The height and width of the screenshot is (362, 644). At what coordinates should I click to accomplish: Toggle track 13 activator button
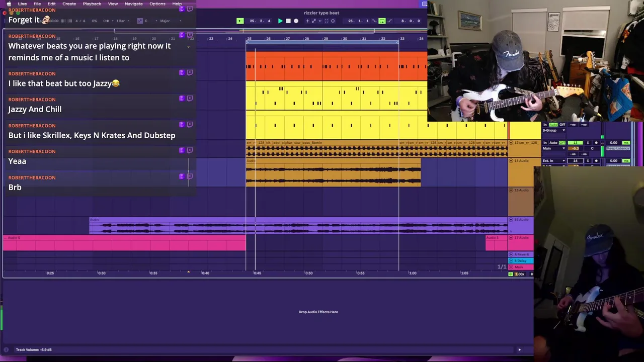click(x=575, y=143)
